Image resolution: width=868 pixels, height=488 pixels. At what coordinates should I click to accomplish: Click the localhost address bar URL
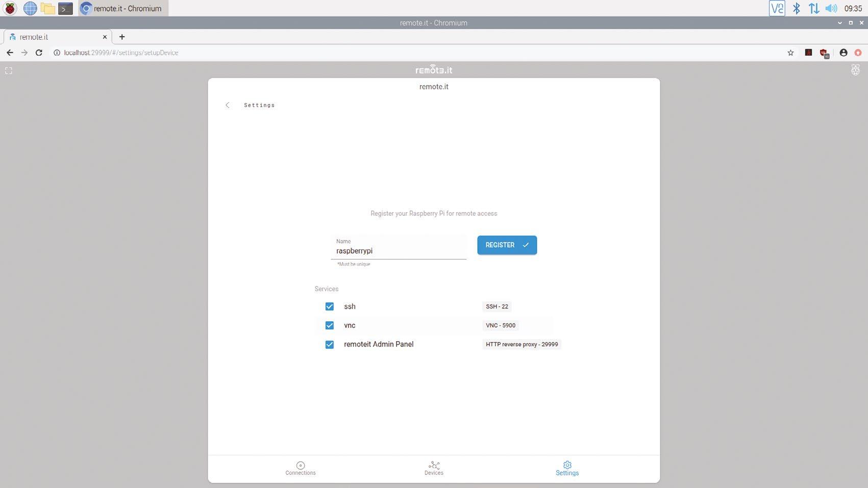tap(121, 53)
